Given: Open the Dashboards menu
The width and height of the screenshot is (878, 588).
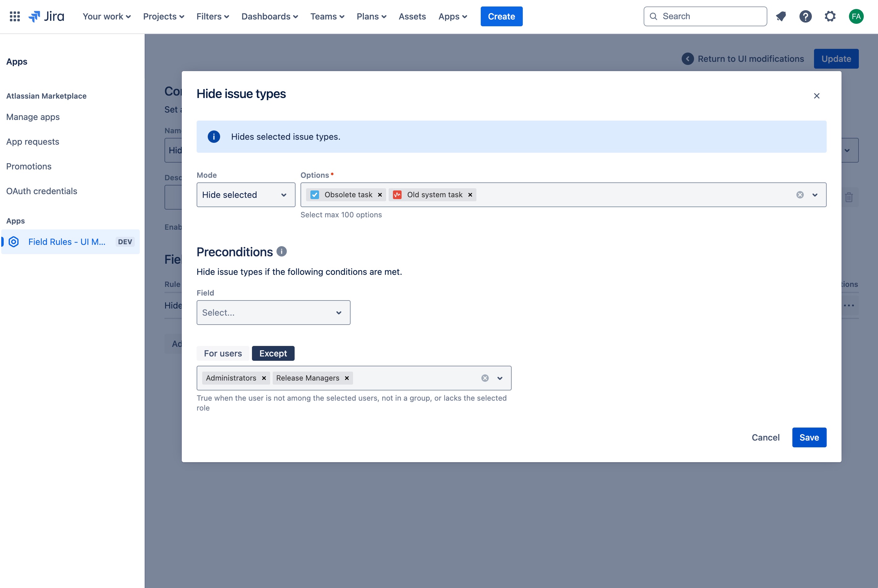Looking at the screenshot, I should 270,16.
